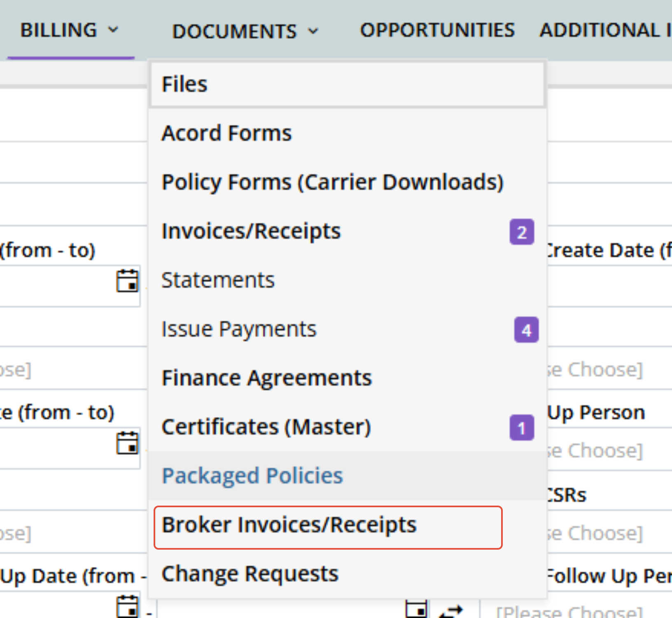The width and height of the screenshot is (672, 618).
Task: Open Issue Payments
Action: [239, 329]
